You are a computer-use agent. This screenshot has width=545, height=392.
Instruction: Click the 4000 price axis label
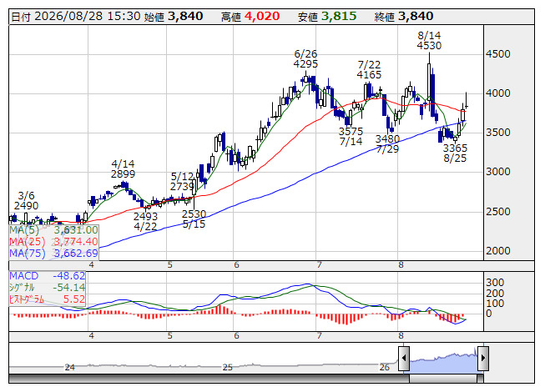tap(498, 93)
